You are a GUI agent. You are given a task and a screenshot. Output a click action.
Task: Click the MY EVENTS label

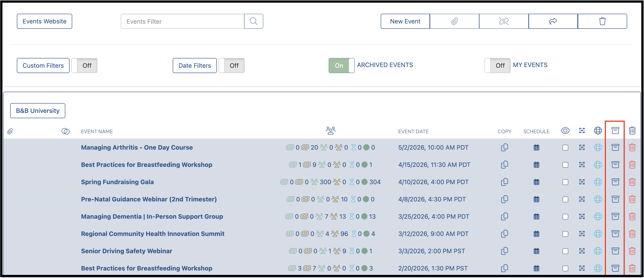530,65
